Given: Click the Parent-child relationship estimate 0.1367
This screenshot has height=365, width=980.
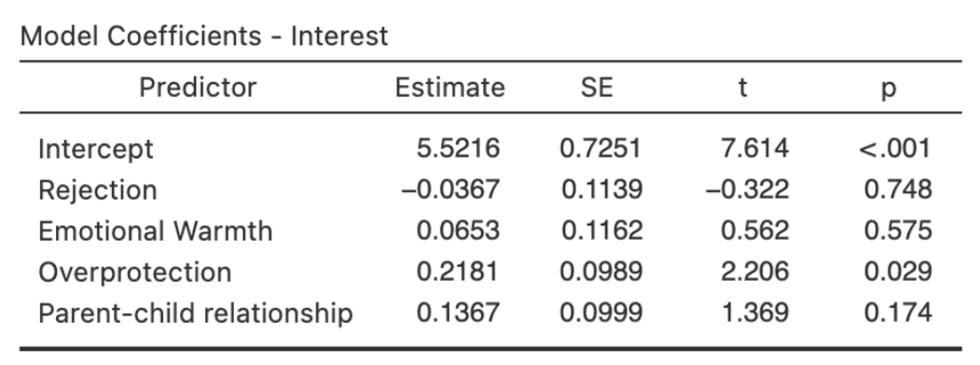Looking at the screenshot, I should pyautogui.click(x=458, y=313).
